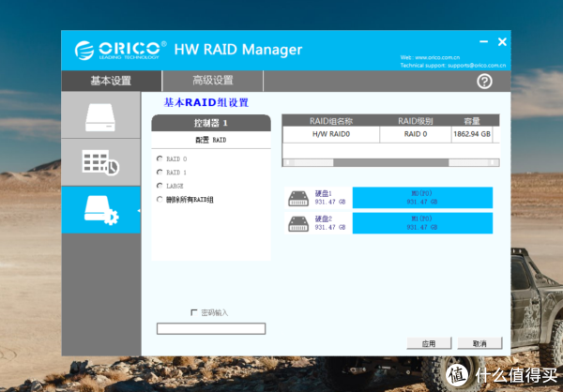Click the ORICO logo

click(x=117, y=49)
